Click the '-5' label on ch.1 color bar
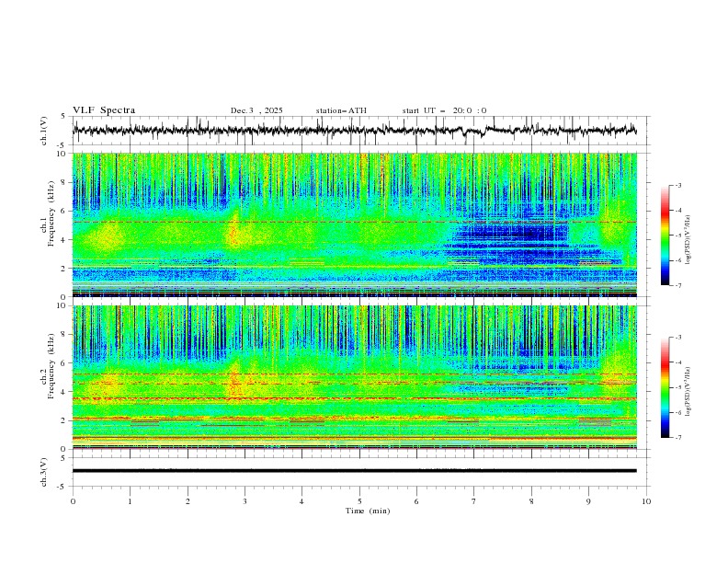Image resolution: width=728 pixels, height=563 pixels. [677, 236]
